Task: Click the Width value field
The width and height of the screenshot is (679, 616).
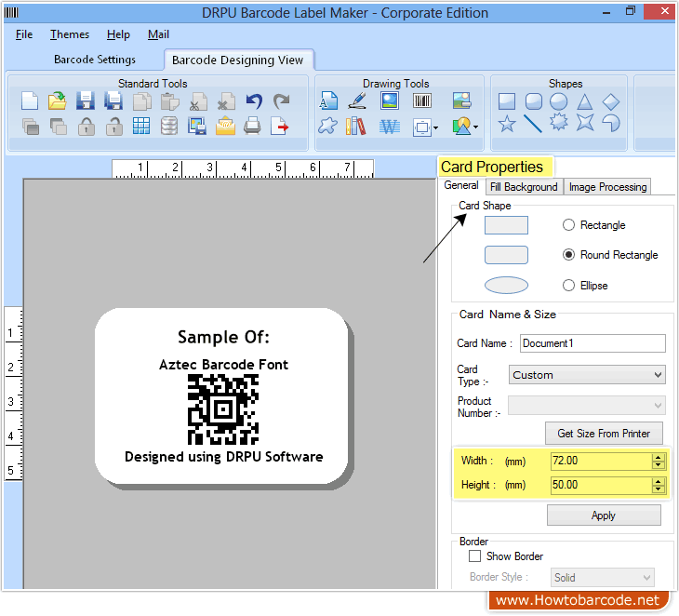Action: (x=601, y=461)
